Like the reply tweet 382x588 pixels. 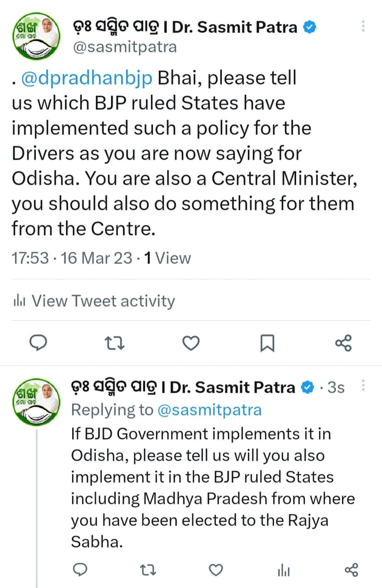tap(216, 569)
